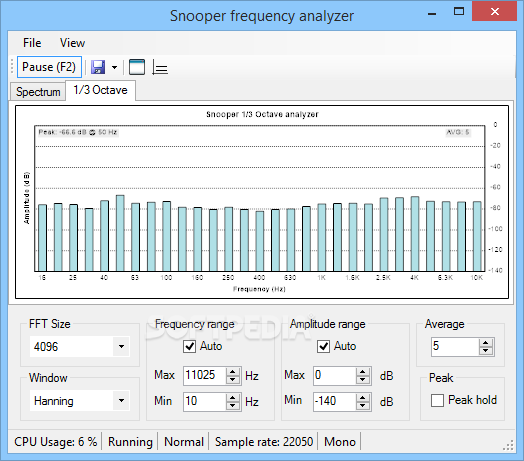Image resolution: width=524 pixels, height=461 pixels.
Task: Increase frequency Max with up arrow
Action: (233, 371)
